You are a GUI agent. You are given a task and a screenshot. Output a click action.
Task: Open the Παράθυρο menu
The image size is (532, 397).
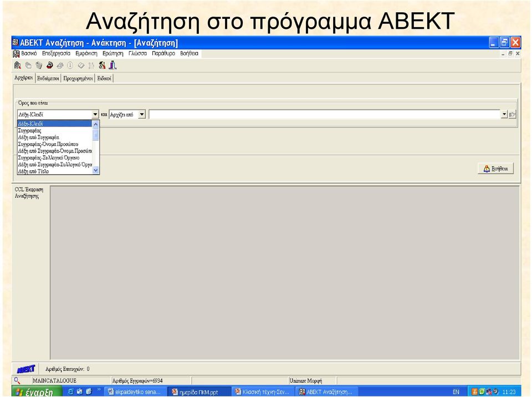point(163,54)
